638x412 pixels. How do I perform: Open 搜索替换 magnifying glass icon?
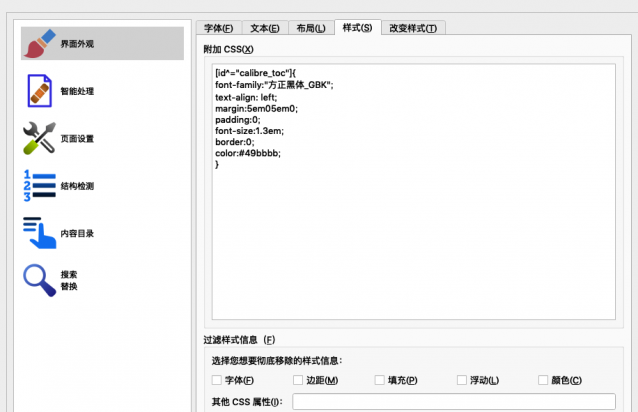[40, 280]
